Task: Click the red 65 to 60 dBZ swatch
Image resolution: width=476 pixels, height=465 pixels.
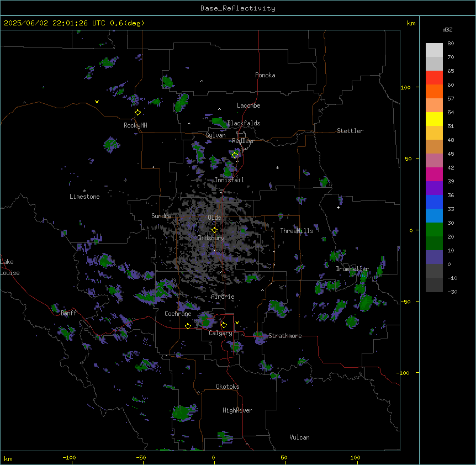Action: 434,78
